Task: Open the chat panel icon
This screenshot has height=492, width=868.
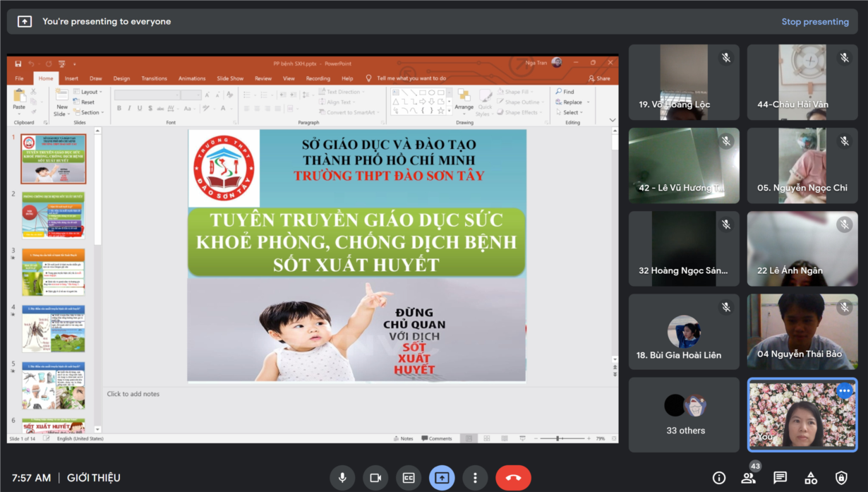Action: click(780, 478)
